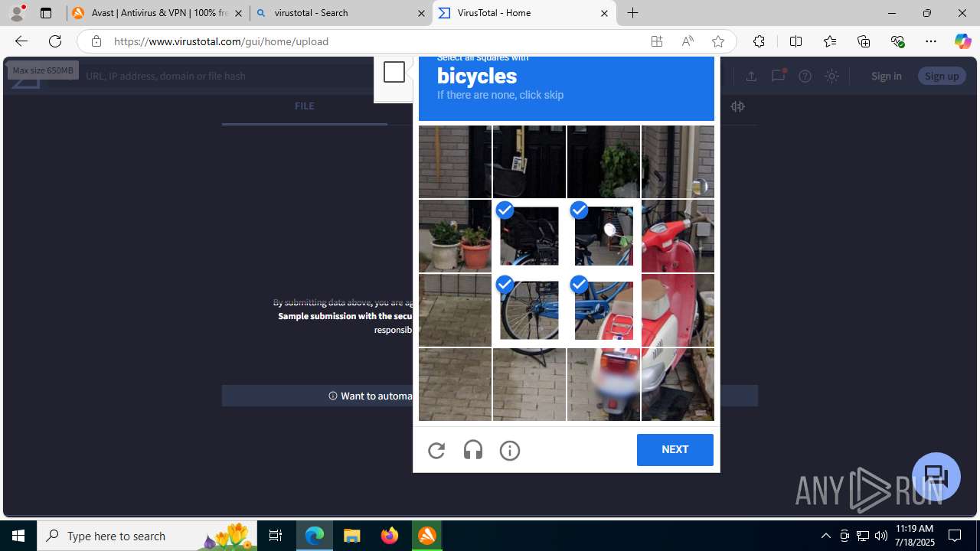Open the Windows Start menu

click(x=18, y=536)
